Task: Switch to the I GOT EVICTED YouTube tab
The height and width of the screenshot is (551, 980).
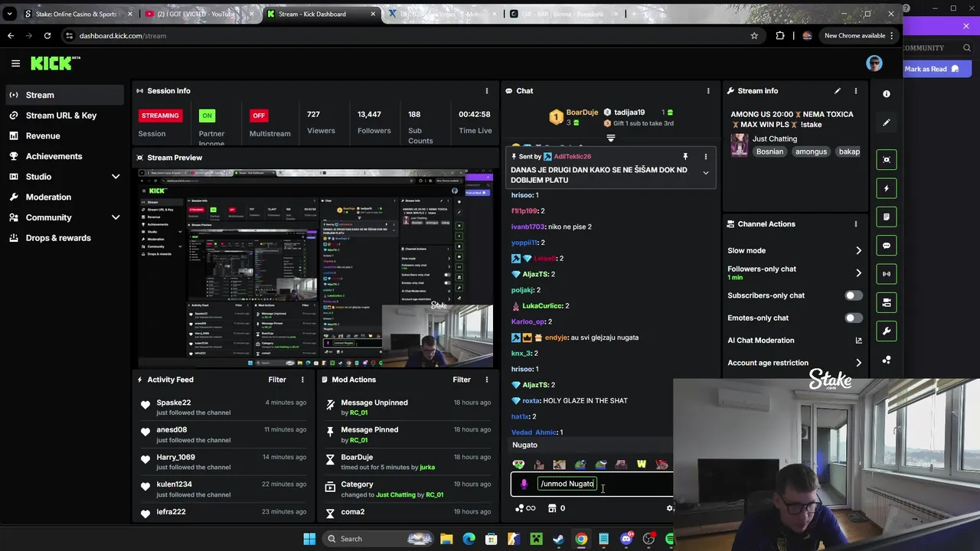Action: [198, 14]
